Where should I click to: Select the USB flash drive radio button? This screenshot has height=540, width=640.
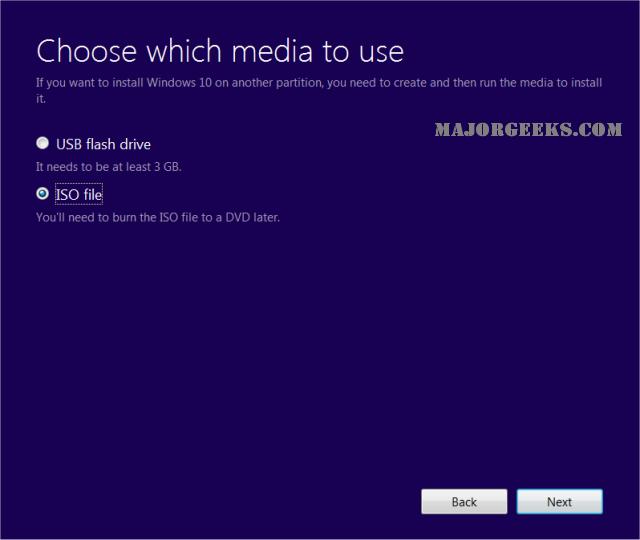click(42, 143)
